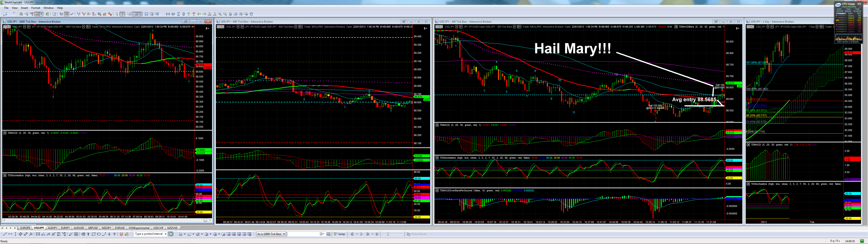Viewport: 868px width, 244px height.
Task: Click scroll-to-first-tab arrow in workspace tabs
Action: [x=2, y=228]
